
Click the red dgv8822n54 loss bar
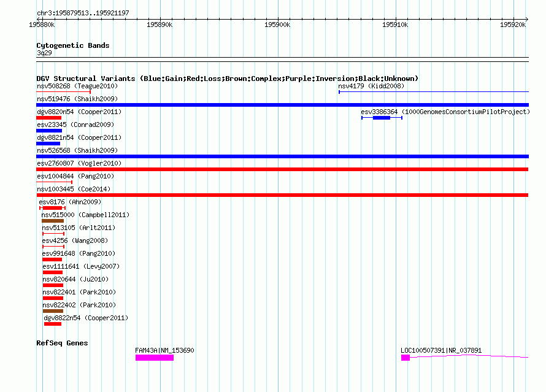tap(53, 324)
